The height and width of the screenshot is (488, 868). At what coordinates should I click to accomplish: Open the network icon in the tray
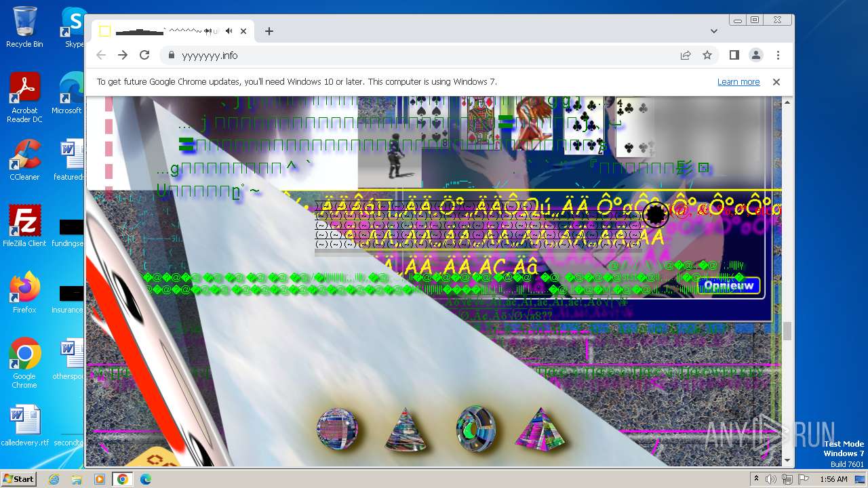coord(787,479)
